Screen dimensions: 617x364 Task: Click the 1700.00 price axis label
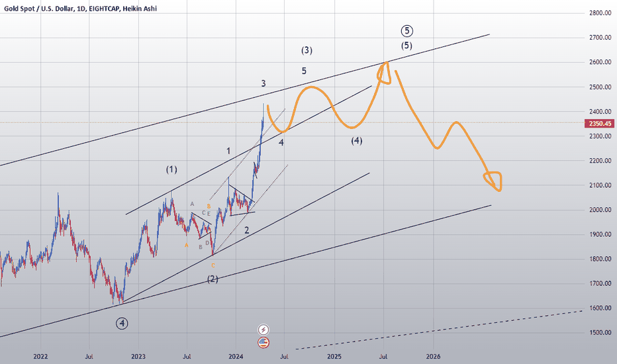point(600,283)
